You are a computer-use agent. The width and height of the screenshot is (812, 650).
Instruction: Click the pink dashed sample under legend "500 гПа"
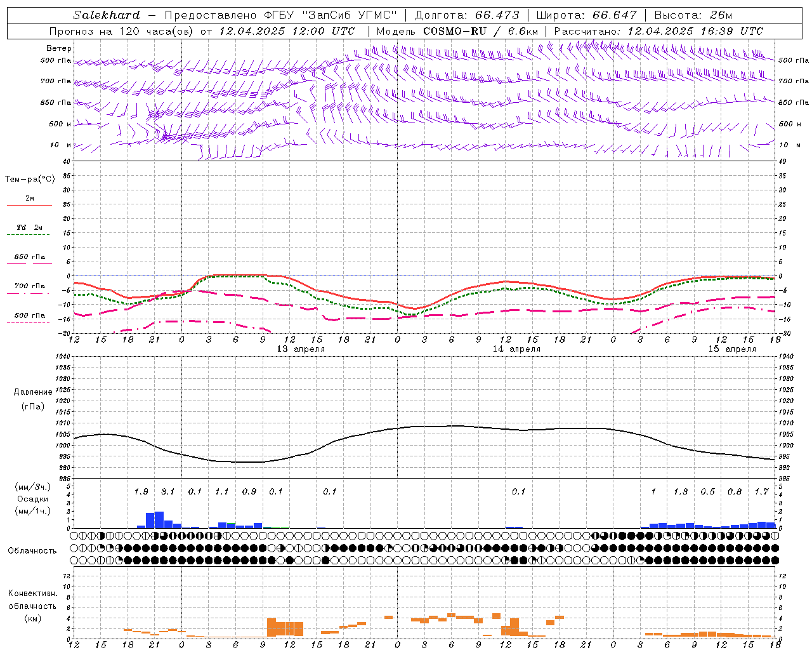tap(28, 323)
